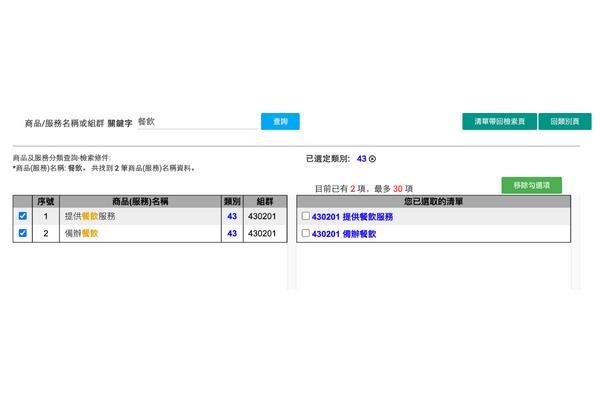Viewport: 600px width, 400px height.
Task: Click group code 430201 in row 1
Action: (262, 216)
